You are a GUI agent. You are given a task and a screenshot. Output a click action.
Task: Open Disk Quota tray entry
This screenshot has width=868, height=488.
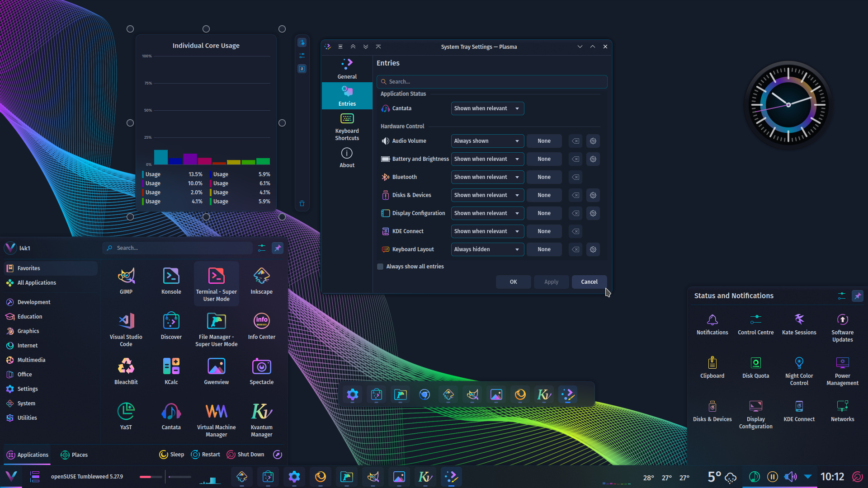click(756, 368)
